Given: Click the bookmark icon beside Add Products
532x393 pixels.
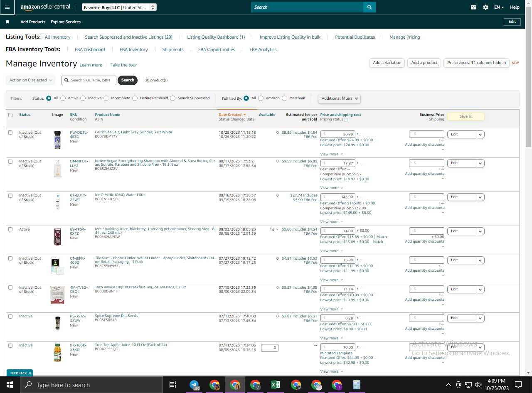Looking at the screenshot, I should point(7,22).
